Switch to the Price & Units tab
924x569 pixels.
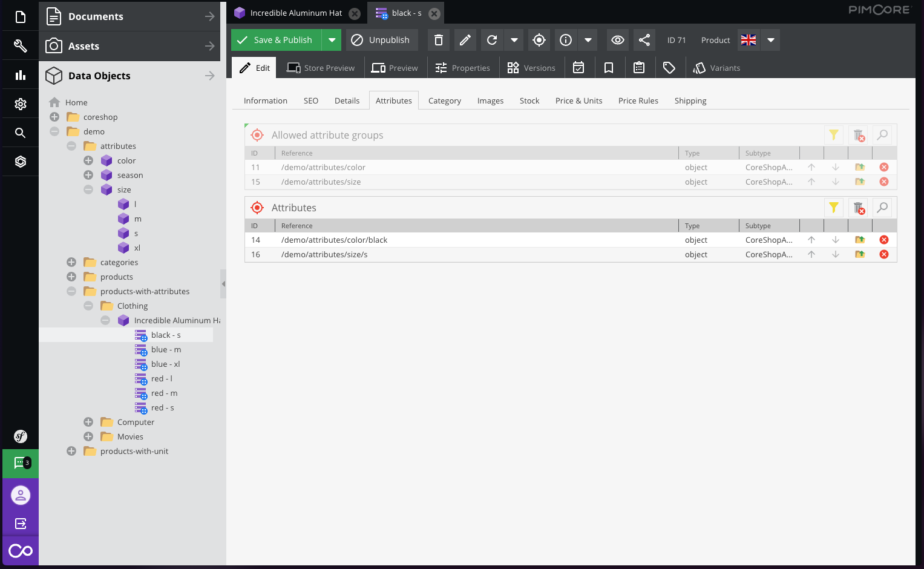[x=578, y=100]
